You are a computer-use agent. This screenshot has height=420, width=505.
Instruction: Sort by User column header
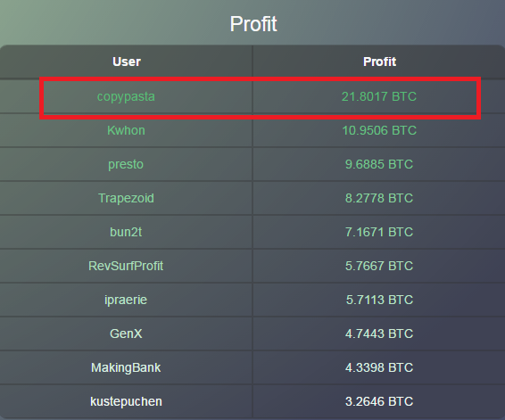pyautogui.click(x=127, y=62)
